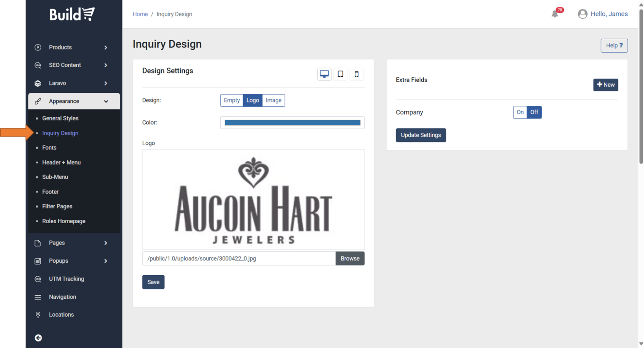Viewport: 644px width, 348px height.
Task: Click the Laravo layers icon
Action: pos(38,83)
